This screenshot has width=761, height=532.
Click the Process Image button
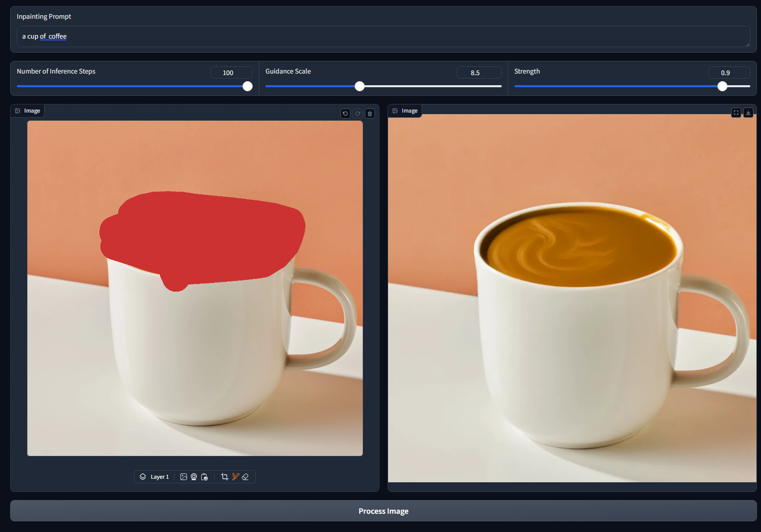383,511
